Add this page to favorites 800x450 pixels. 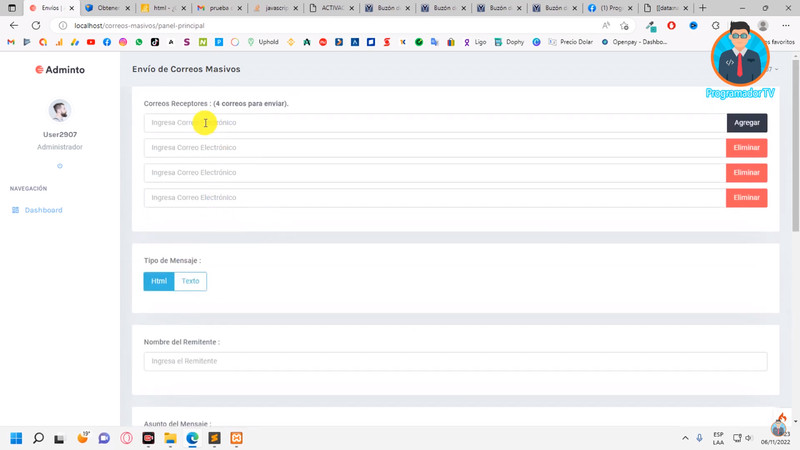click(624, 26)
